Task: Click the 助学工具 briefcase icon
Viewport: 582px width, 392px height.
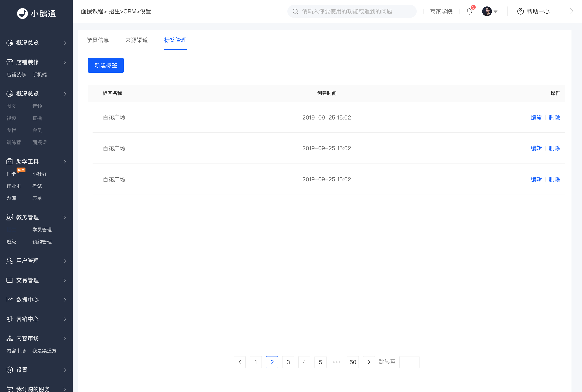Action: (9, 161)
